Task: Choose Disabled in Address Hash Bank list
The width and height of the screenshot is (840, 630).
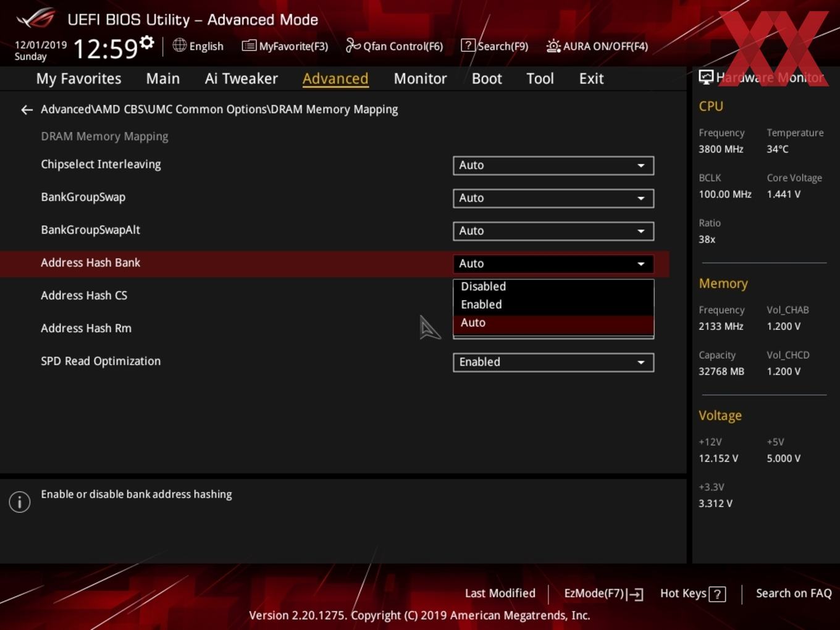Action: [553, 287]
